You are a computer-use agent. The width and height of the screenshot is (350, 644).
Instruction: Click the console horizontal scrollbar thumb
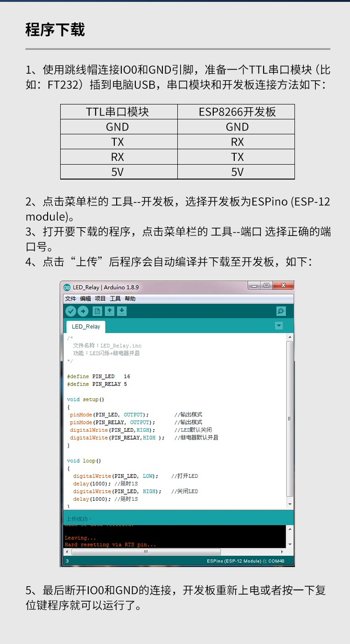pyautogui.click(x=145, y=552)
